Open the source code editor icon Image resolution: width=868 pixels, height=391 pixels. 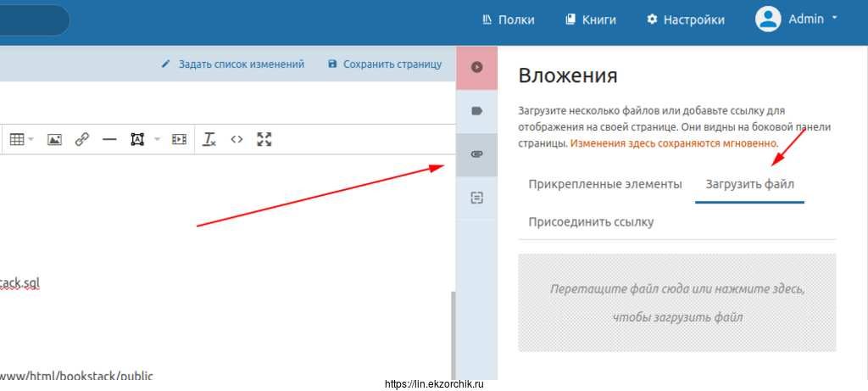coord(236,139)
